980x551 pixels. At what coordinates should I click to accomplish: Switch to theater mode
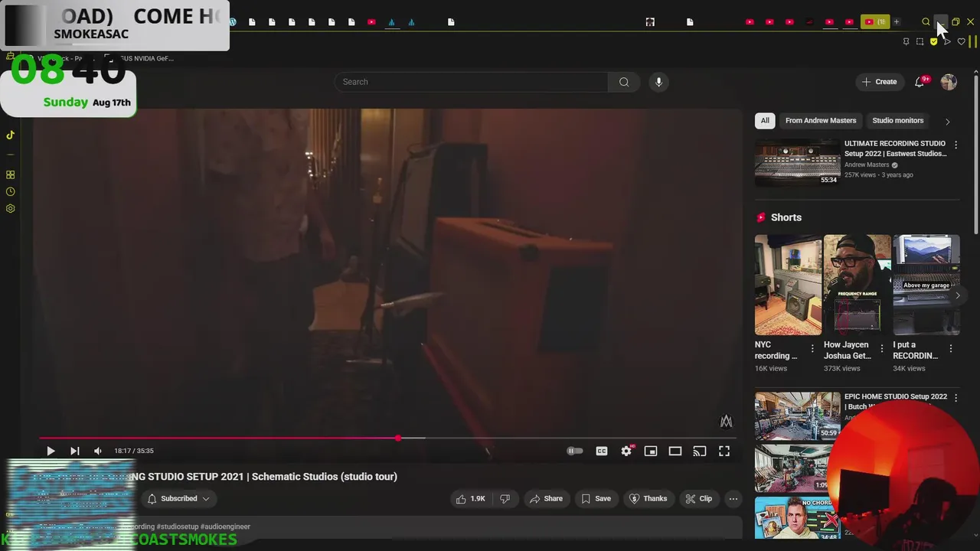tap(675, 451)
